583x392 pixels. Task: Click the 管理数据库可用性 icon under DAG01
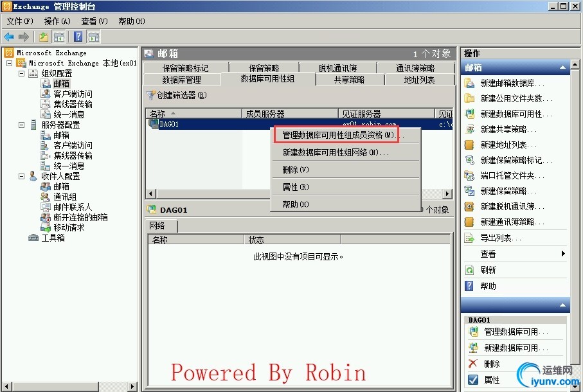(473, 332)
